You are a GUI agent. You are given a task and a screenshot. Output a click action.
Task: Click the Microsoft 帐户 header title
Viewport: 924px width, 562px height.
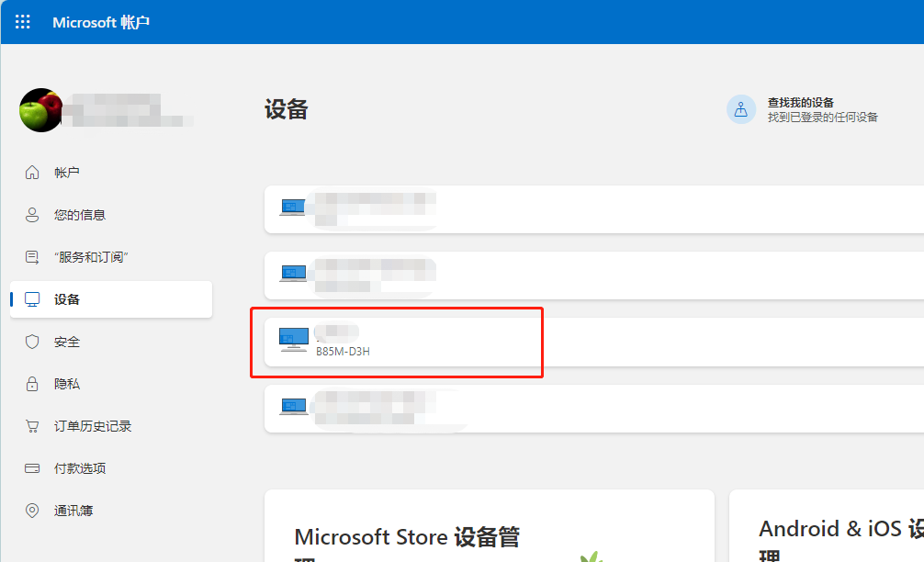pos(101,22)
